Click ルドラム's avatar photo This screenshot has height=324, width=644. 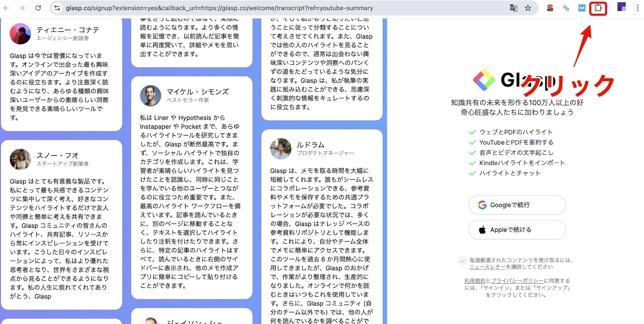click(281, 149)
